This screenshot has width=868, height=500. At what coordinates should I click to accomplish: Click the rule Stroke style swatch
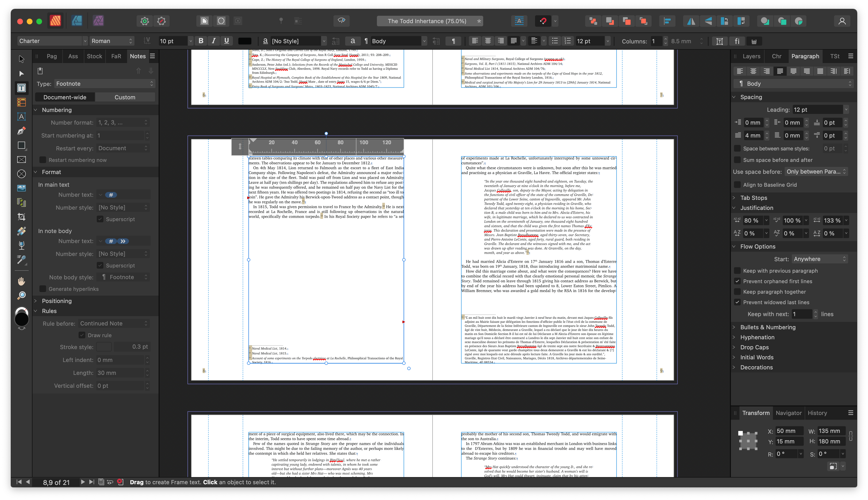[x=104, y=347]
